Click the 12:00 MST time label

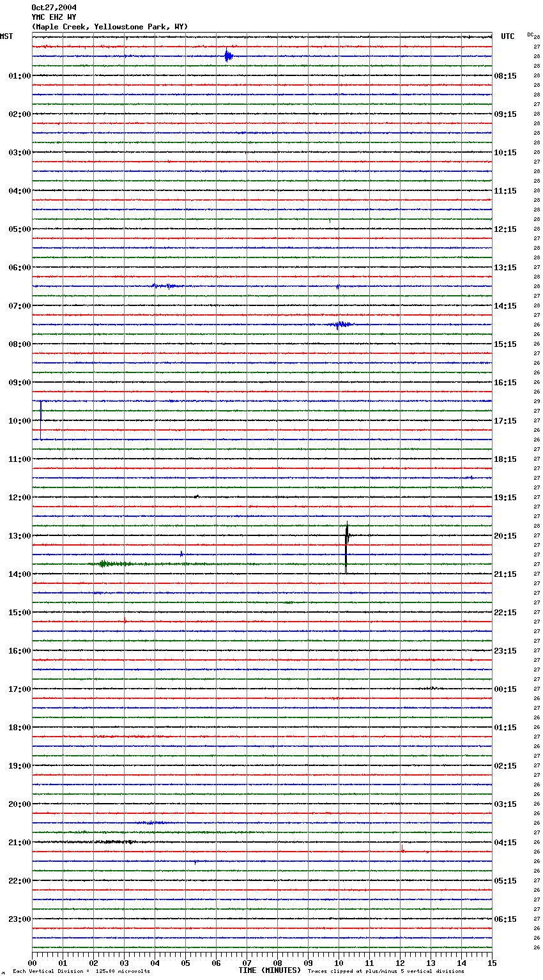(x=20, y=498)
